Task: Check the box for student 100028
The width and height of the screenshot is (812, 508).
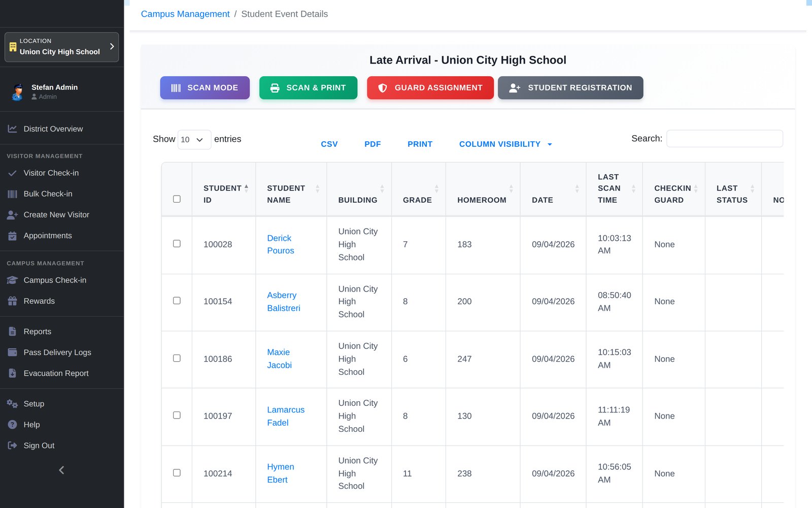Action: pyautogui.click(x=177, y=244)
